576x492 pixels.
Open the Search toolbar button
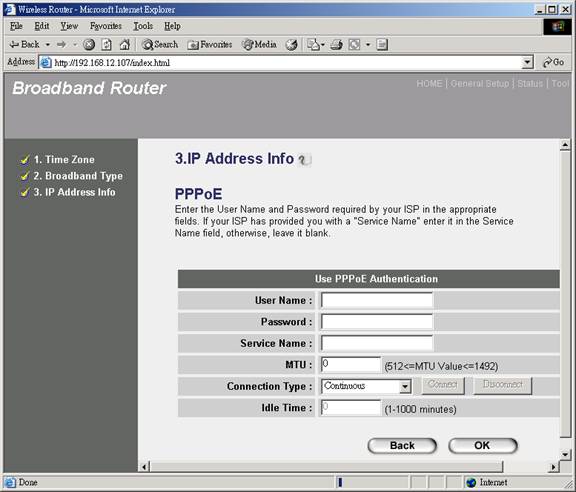pyautogui.click(x=160, y=45)
